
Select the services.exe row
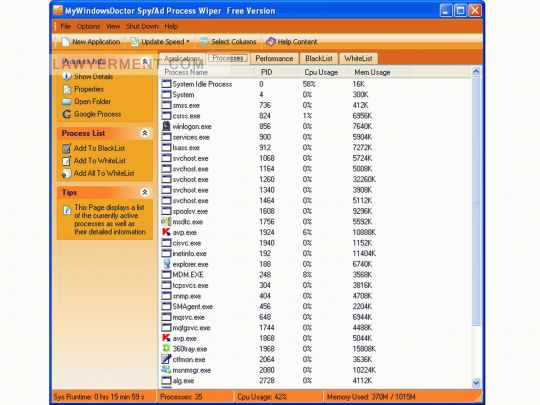pos(316,137)
